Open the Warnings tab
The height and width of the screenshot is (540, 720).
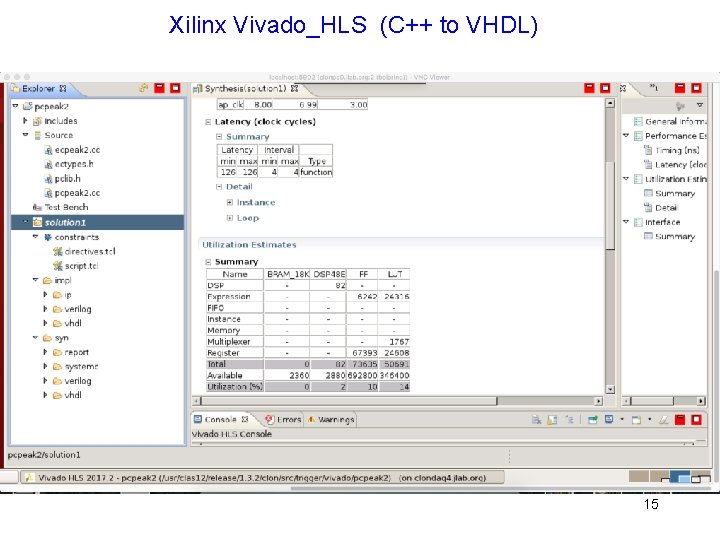coord(331,419)
